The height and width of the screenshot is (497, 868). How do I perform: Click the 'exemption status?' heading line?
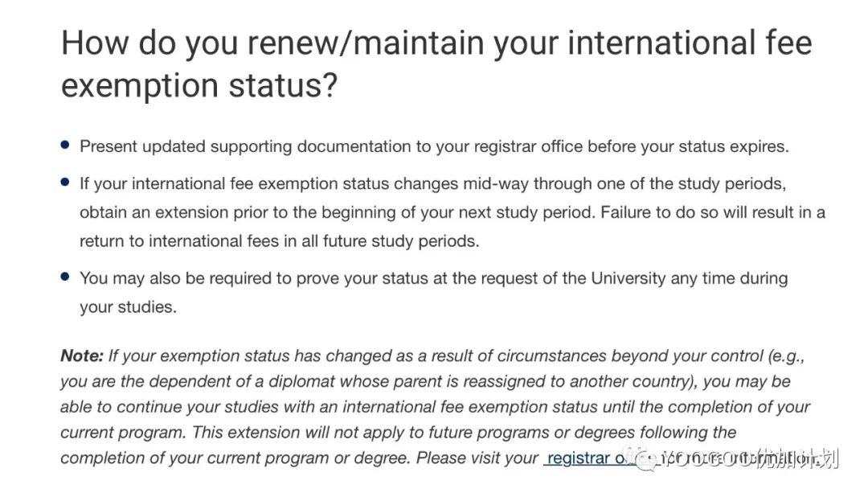(199, 86)
